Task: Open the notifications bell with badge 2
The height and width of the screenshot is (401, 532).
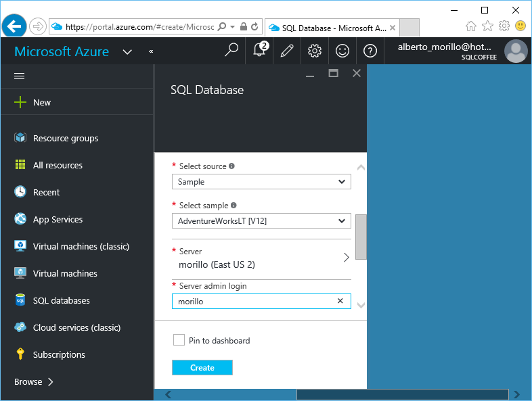Action: pos(260,50)
